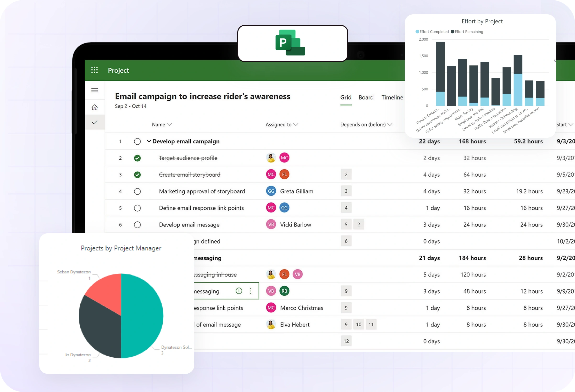Click Effort Completed legend swatch

pyautogui.click(x=417, y=32)
